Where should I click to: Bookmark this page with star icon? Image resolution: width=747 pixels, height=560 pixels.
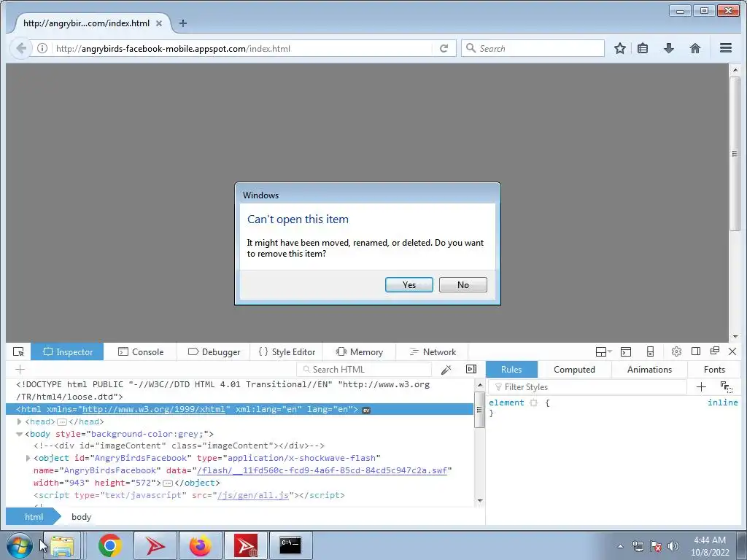point(620,49)
